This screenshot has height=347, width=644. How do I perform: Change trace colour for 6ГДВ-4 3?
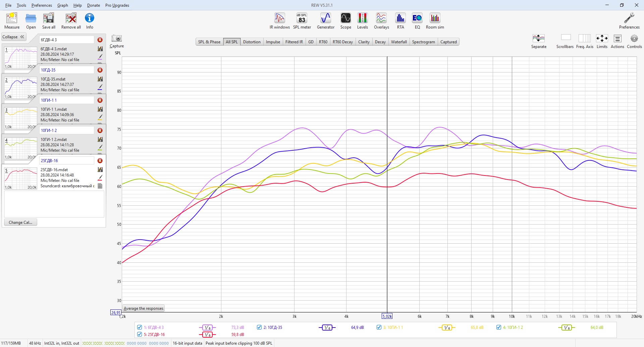100,57
